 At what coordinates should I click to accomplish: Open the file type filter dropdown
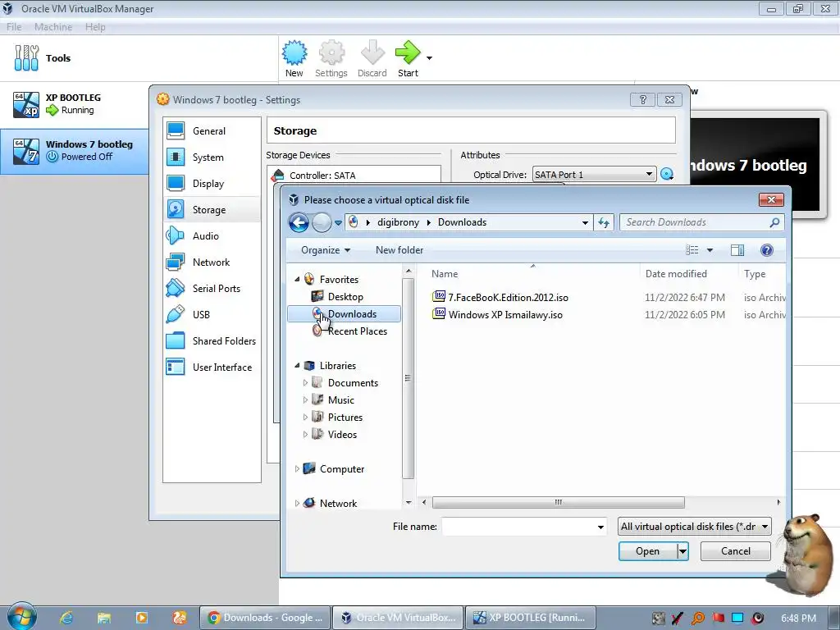tap(694, 527)
